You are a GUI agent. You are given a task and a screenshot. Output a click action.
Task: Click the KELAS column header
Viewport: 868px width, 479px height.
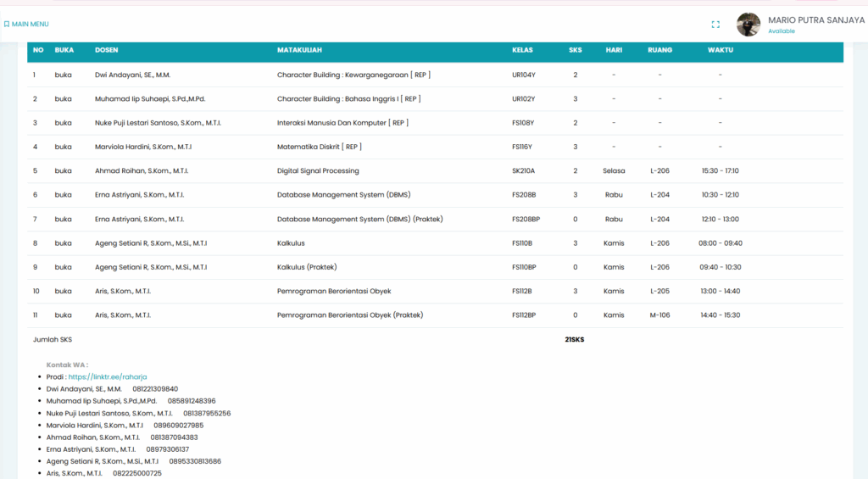coord(522,50)
